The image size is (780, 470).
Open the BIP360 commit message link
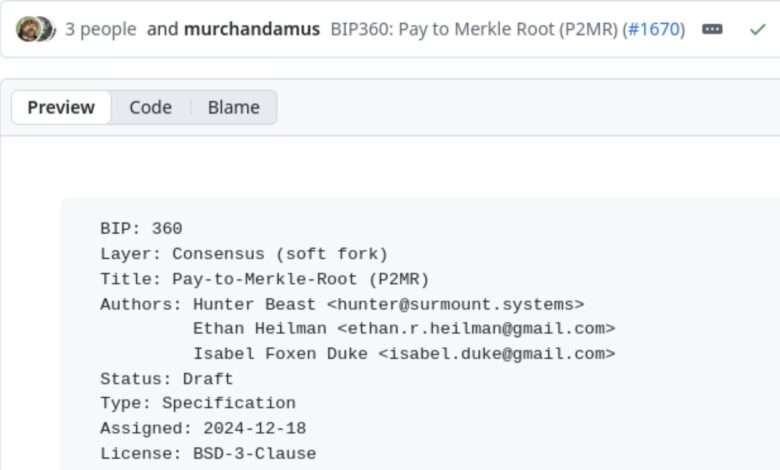pos(474,29)
